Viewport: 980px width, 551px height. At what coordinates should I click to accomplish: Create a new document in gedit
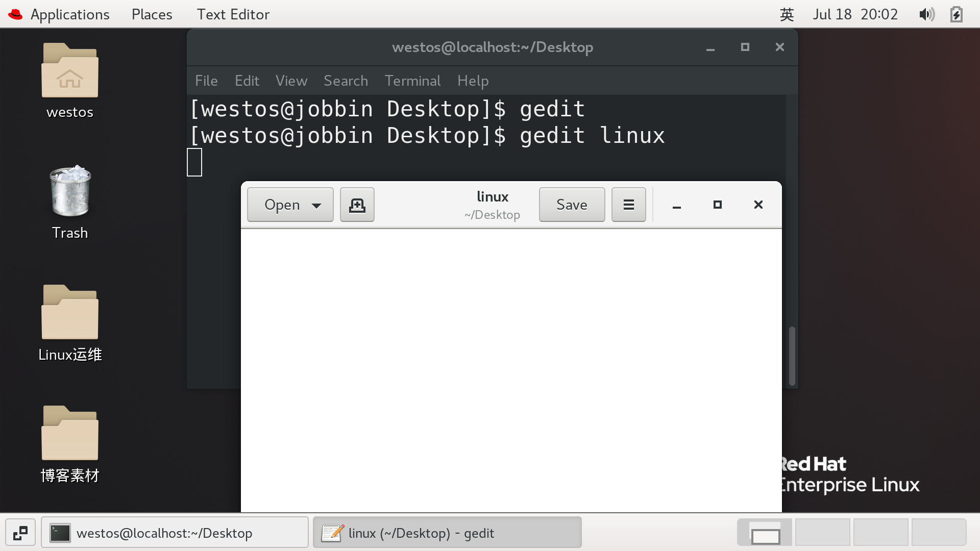pyautogui.click(x=357, y=205)
